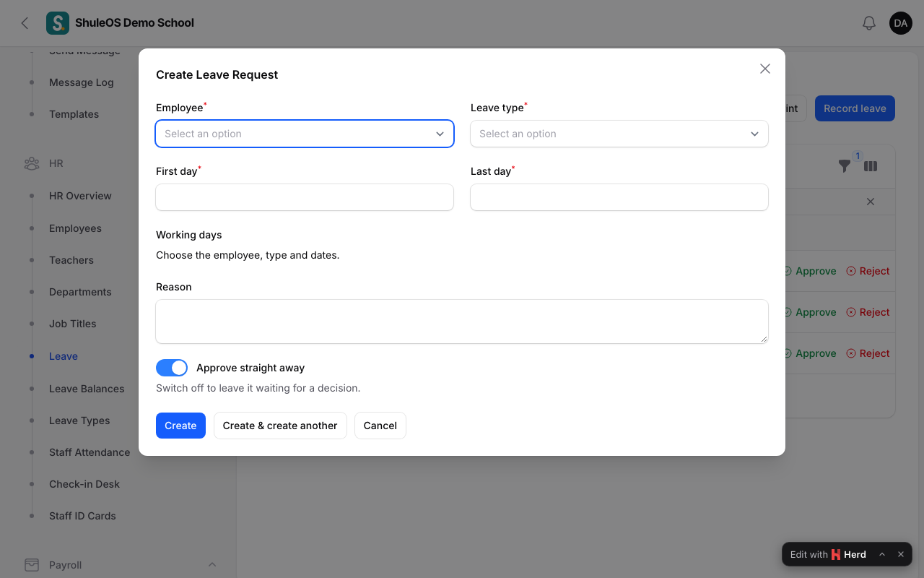Toggle table columns icon
This screenshot has width=924, height=578.
871,166
